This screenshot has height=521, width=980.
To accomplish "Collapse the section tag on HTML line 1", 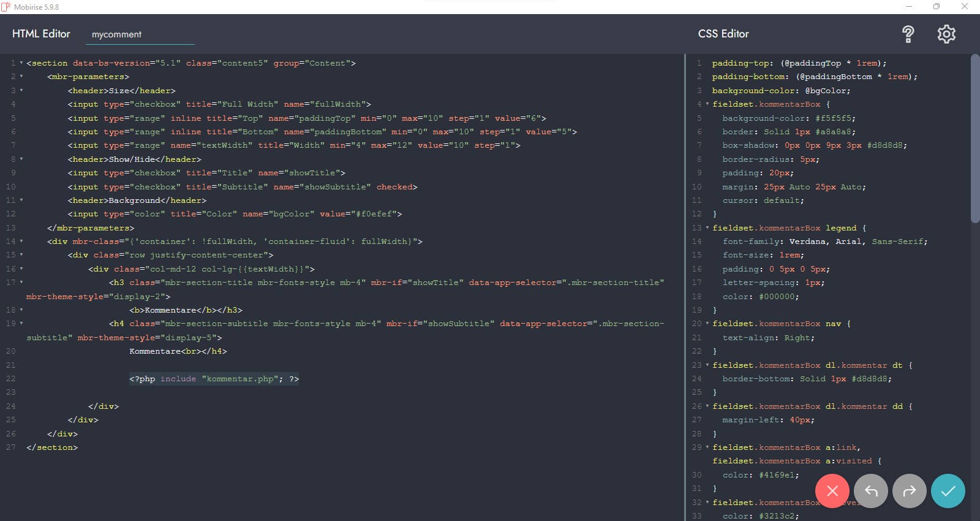I will tap(21, 63).
